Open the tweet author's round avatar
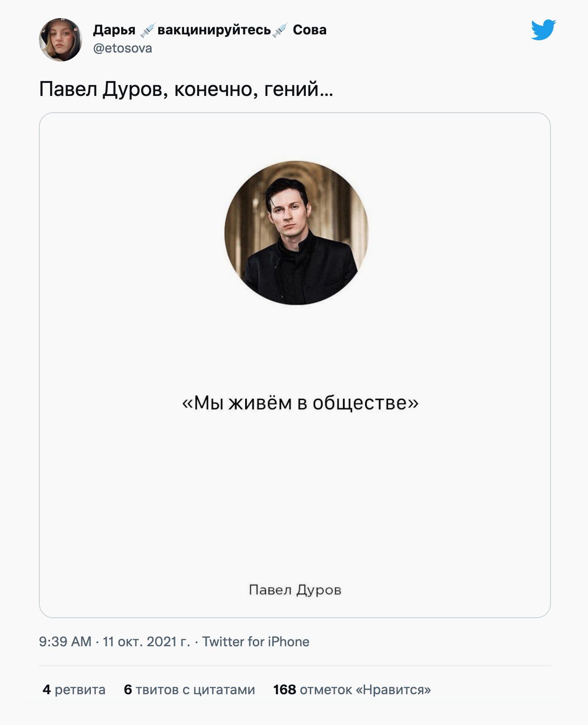 click(61, 40)
